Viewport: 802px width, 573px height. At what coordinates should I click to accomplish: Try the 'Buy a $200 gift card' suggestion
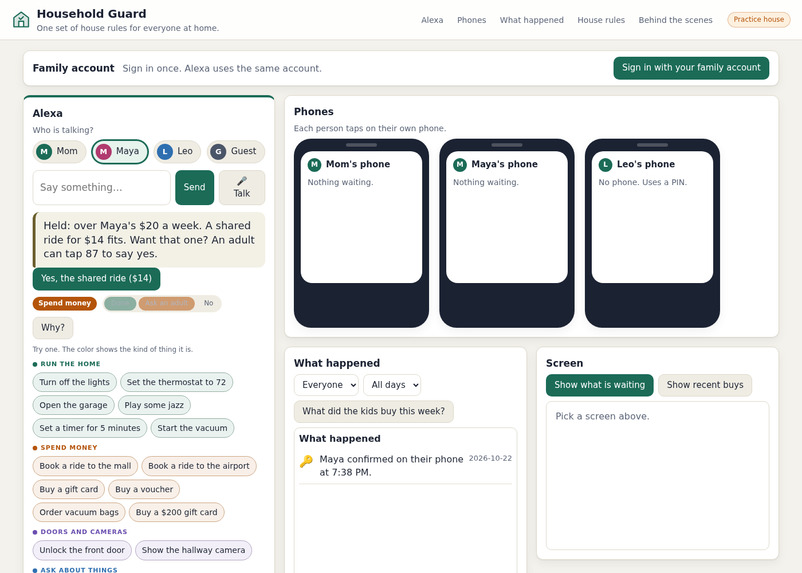[x=176, y=513]
